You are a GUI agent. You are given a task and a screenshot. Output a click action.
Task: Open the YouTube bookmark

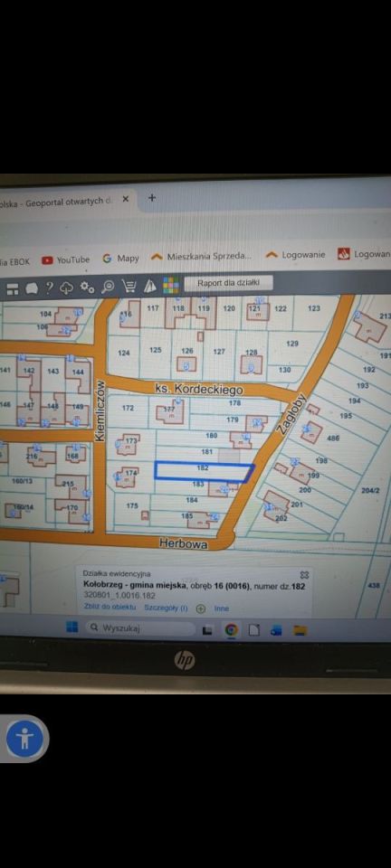(66, 259)
